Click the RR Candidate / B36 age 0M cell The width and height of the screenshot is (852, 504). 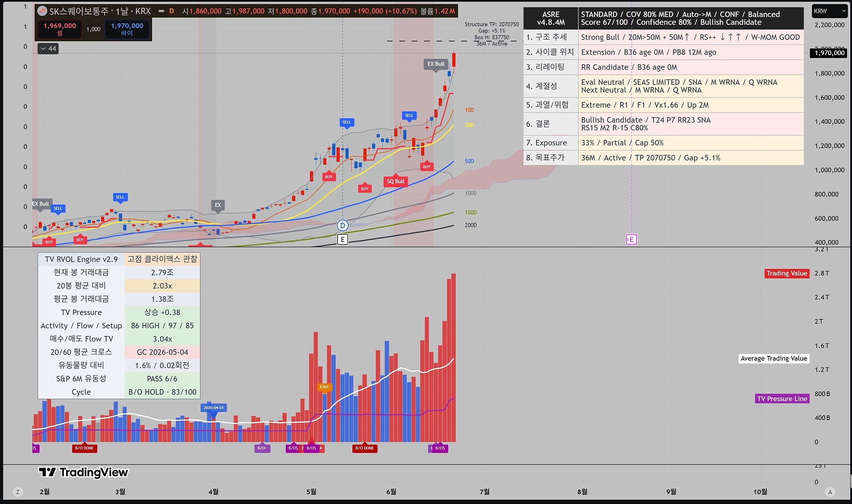pyautogui.click(x=690, y=67)
